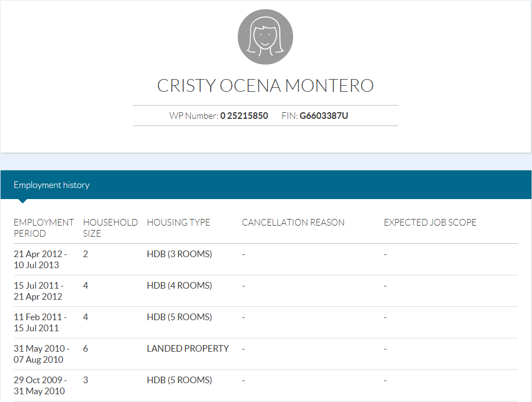532x402 pixels.
Task: Select the 11 Feb 2011 - 15 Jul 2011 period
Action: 40,322
